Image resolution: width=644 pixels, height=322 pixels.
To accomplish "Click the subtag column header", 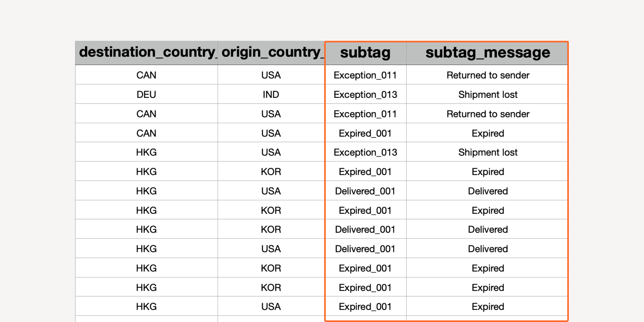I will pyautogui.click(x=365, y=53).
